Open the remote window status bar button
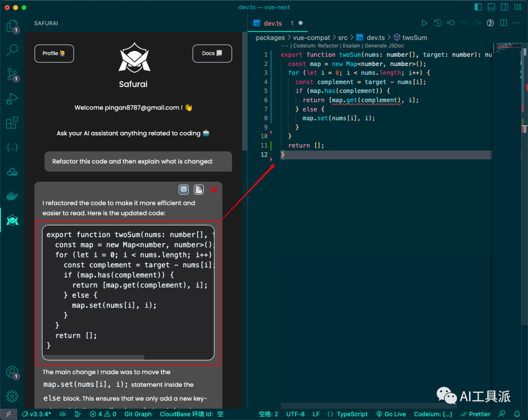This screenshot has height=420, width=528. click(9, 414)
